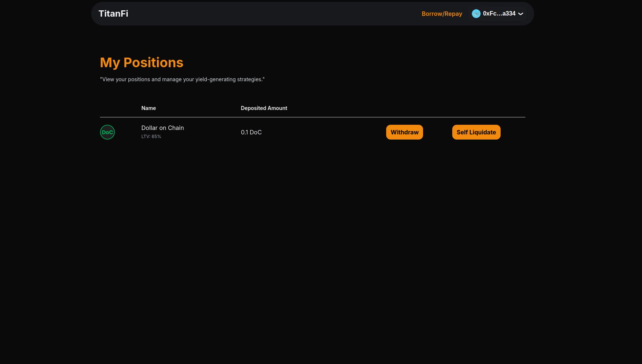Image resolution: width=642 pixels, height=364 pixels.
Task: Self Liquidate the Dollar on Chain position
Action: click(476, 132)
